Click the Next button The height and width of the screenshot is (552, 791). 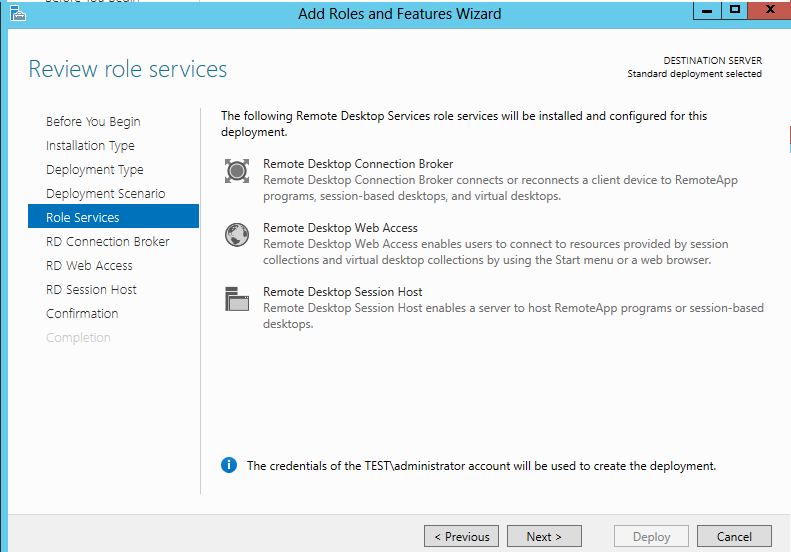click(544, 536)
